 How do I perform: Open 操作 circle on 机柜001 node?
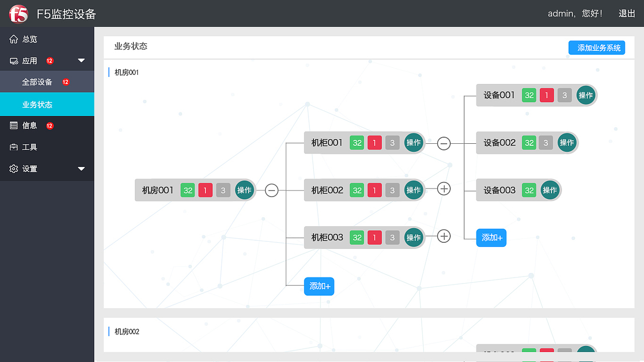click(x=414, y=143)
